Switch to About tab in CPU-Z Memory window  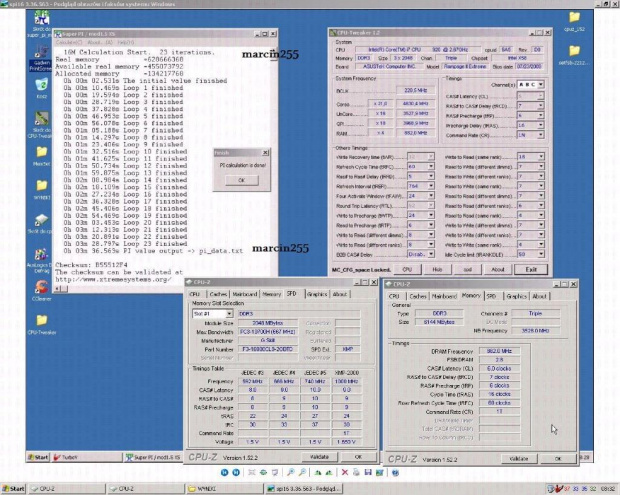tap(539, 296)
